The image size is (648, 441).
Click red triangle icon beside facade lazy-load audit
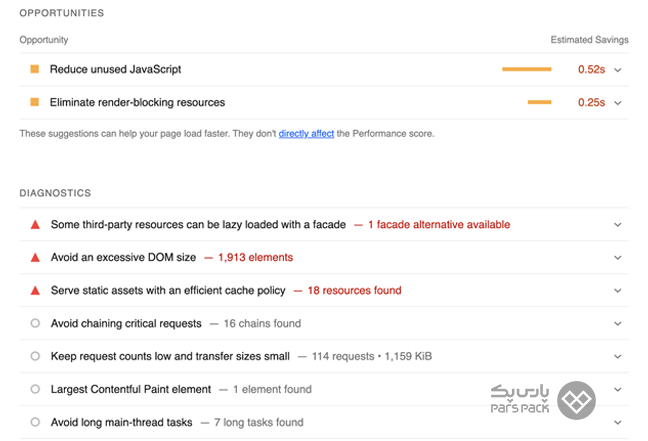point(36,224)
